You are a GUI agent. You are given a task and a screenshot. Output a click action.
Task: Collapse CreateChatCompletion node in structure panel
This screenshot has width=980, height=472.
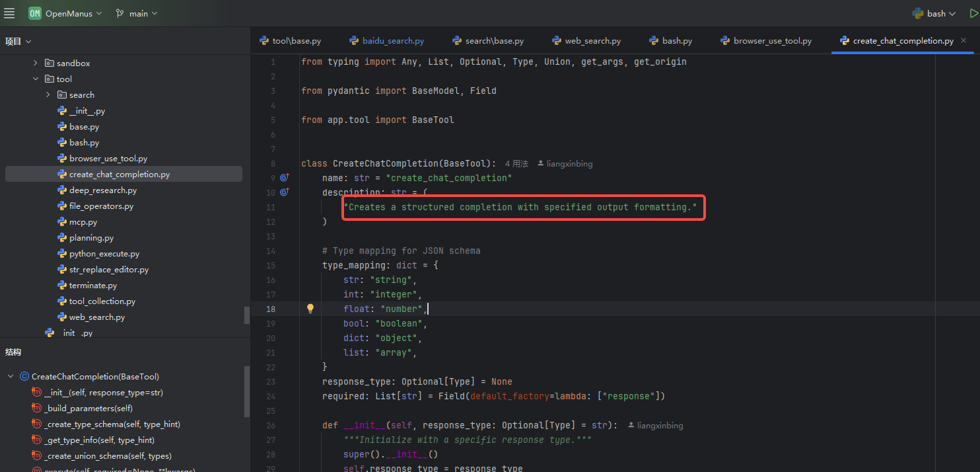point(11,377)
